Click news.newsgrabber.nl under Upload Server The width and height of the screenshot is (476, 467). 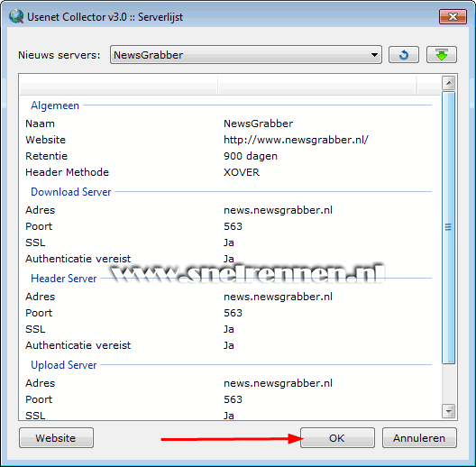(x=278, y=383)
